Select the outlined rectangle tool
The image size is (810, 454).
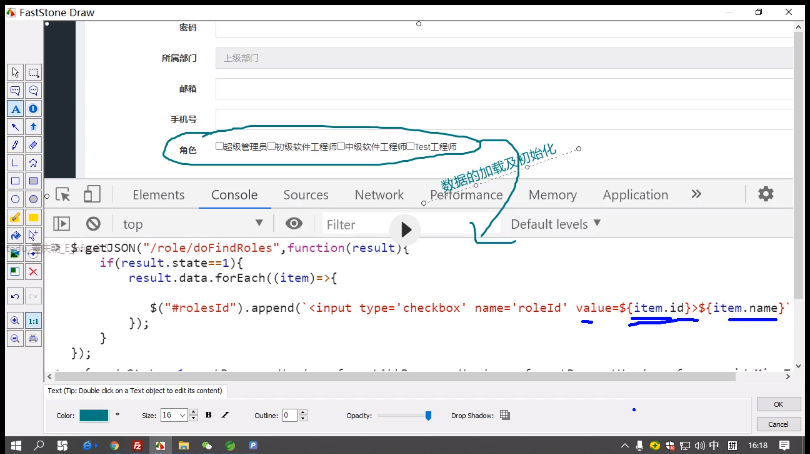[x=15, y=181]
